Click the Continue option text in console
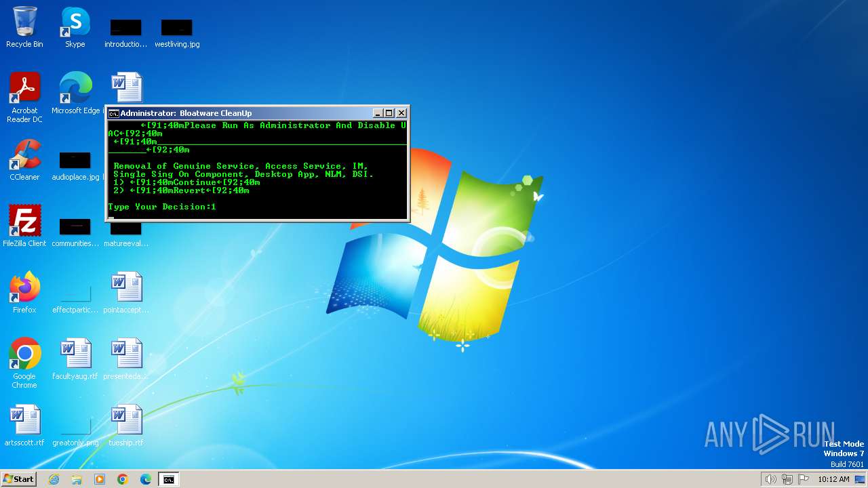The image size is (868, 488). pyautogui.click(x=195, y=182)
